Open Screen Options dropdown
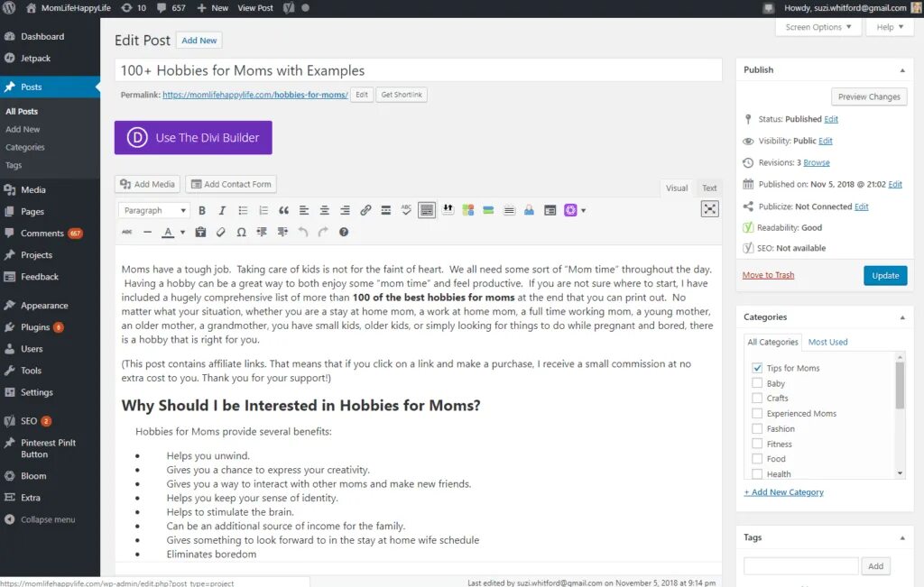This screenshot has height=587, width=924. tap(818, 27)
